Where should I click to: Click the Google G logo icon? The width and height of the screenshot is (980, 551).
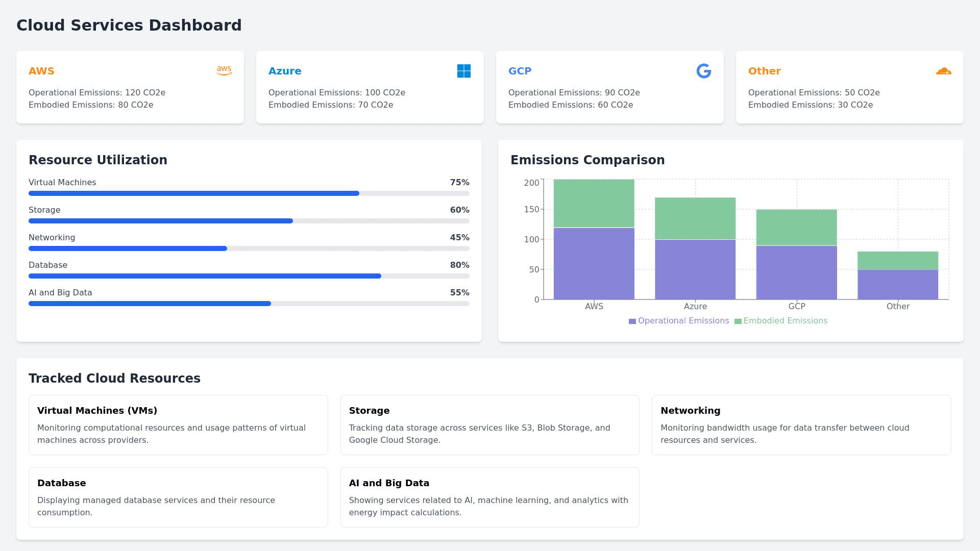(x=703, y=71)
